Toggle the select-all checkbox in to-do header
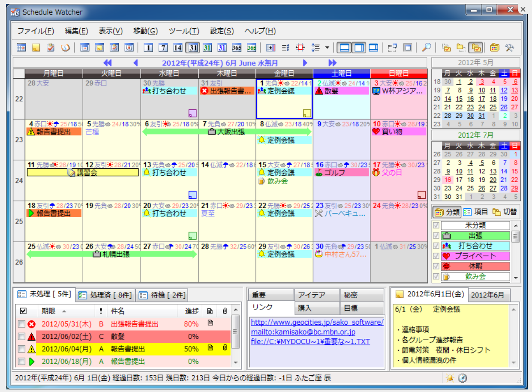This screenshot has width=532, height=392. point(23,311)
